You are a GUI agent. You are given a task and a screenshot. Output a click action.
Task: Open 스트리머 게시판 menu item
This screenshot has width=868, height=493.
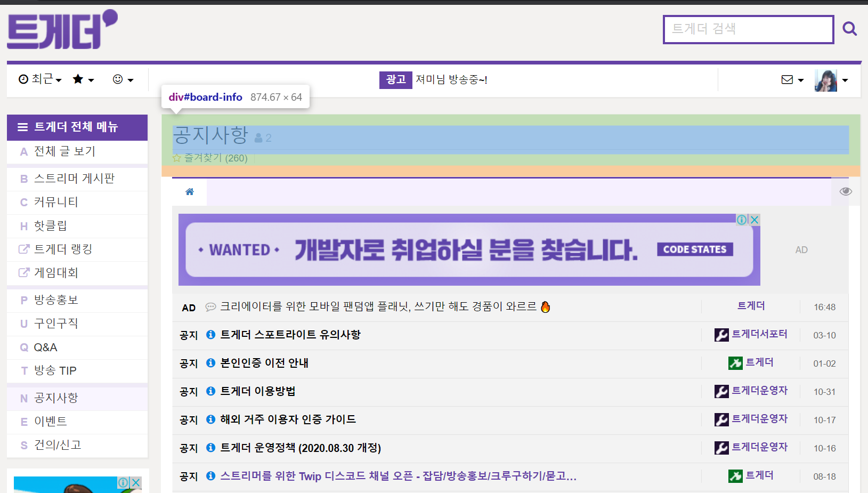tap(77, 179)
